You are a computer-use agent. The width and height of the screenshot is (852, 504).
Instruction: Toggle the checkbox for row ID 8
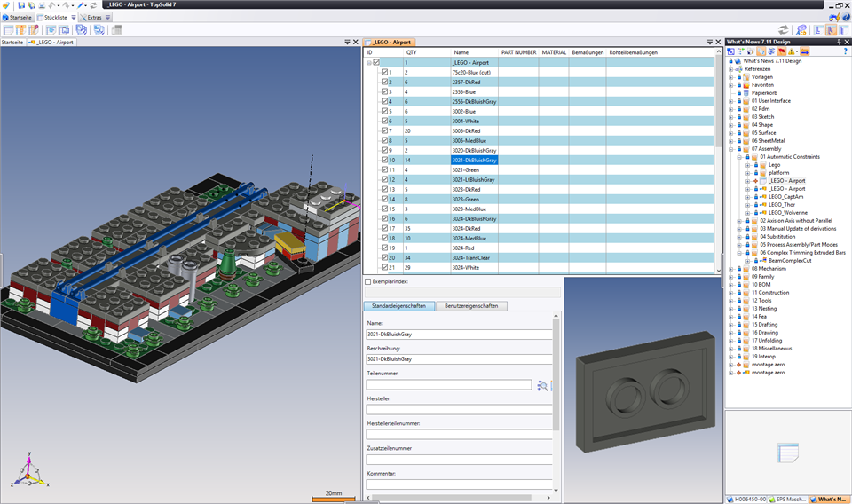click(x=384, y=141)
